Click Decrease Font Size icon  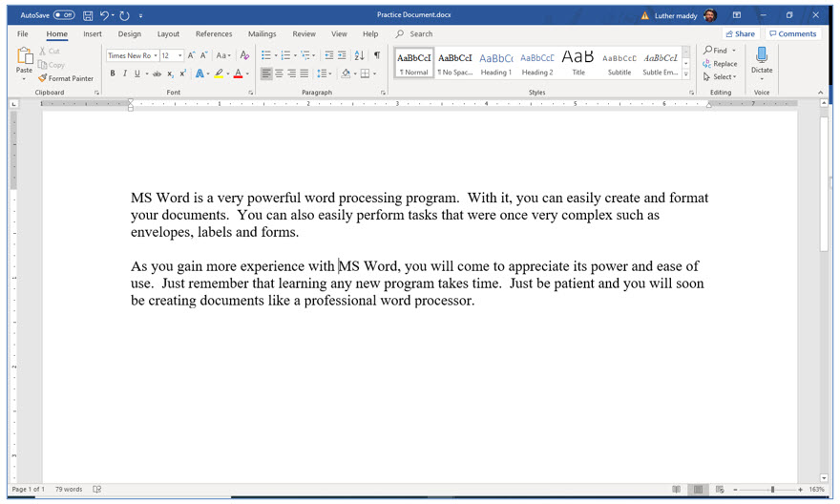tap(203, 55)
